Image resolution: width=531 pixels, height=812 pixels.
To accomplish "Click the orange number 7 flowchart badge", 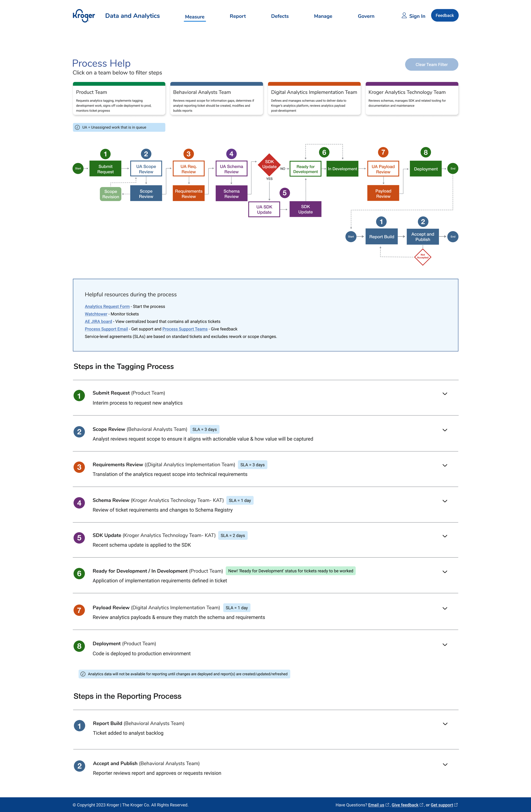I will 383,152.
